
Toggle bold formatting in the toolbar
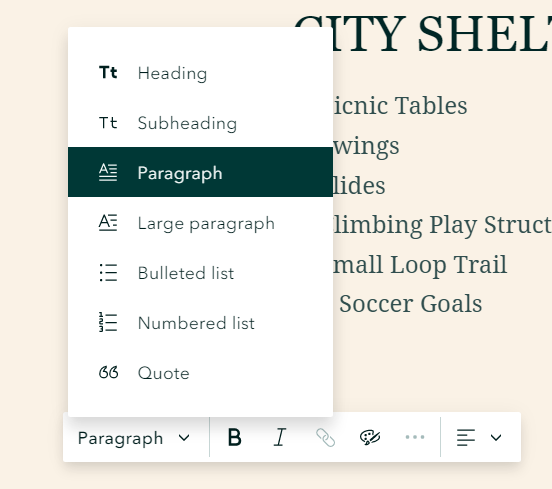tap(234, 437)
